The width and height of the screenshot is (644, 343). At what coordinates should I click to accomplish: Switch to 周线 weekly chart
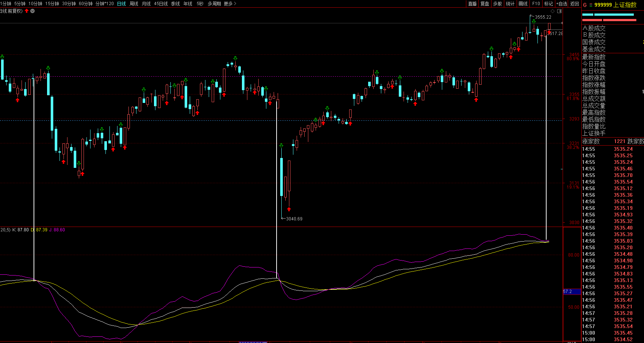pos(134,4)
